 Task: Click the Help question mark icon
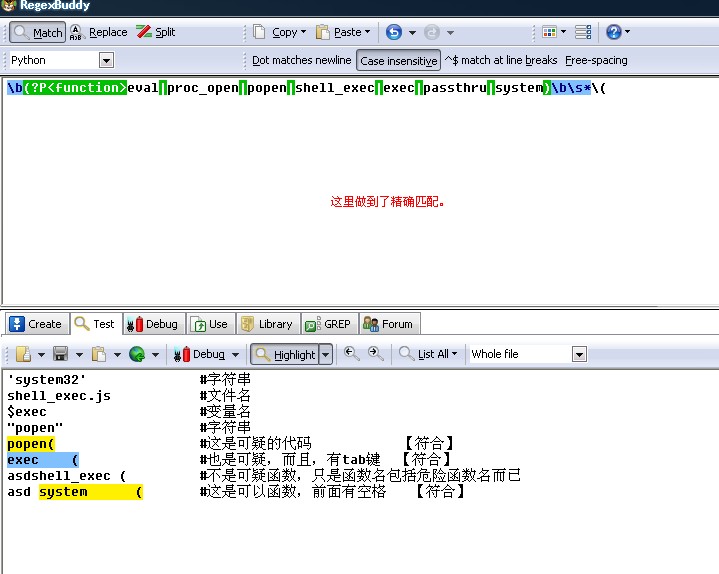[613, 32]
